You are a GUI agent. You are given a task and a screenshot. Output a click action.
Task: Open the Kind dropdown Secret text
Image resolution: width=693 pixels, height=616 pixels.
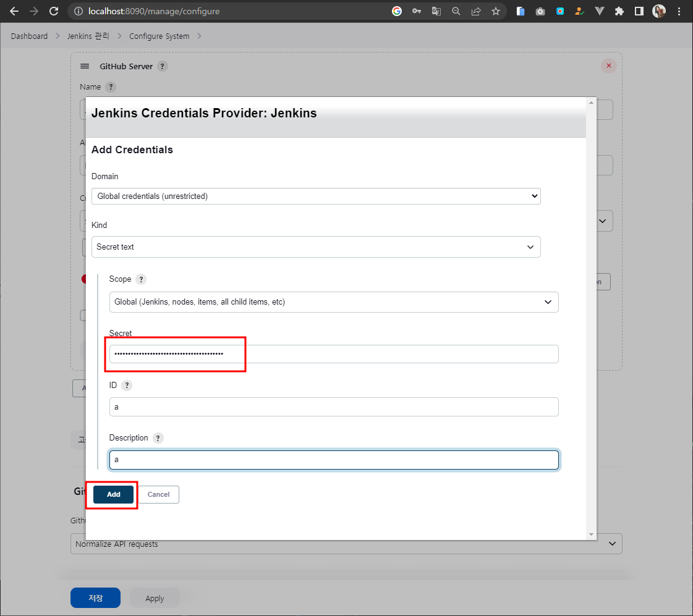[316, 247]
